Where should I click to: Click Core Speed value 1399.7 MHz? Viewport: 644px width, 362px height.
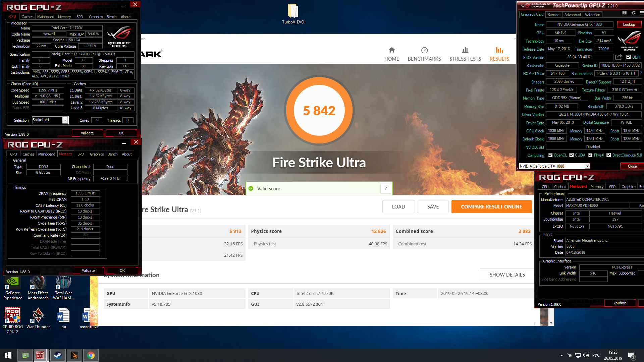pos(48,90)
